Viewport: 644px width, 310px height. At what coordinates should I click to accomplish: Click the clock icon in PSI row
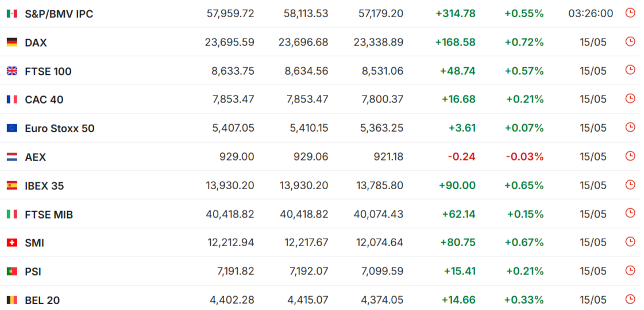coord(630,270)
